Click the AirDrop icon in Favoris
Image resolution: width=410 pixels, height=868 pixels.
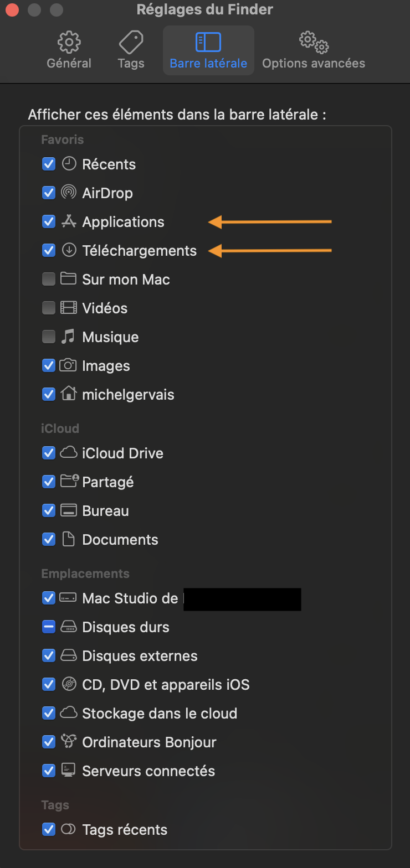coord(69,193)
